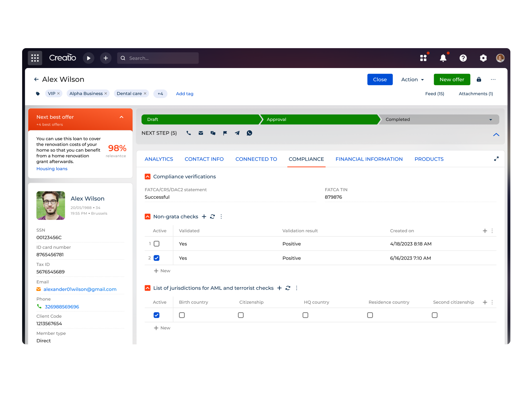532x393 pixels.
Task: Open the Telegram send next step icon
Action: [x=237, y=133]
